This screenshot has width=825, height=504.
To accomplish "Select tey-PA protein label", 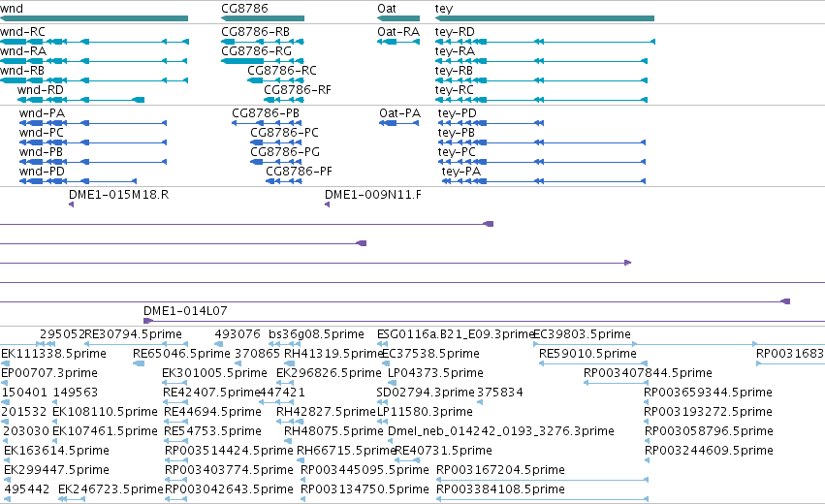I will (461, 172).
